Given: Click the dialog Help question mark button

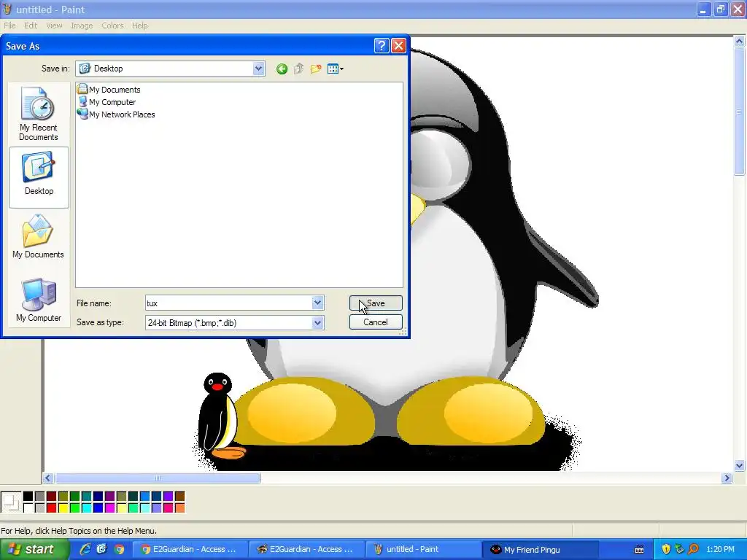Looking at the screenshot, I should (382, 46).
